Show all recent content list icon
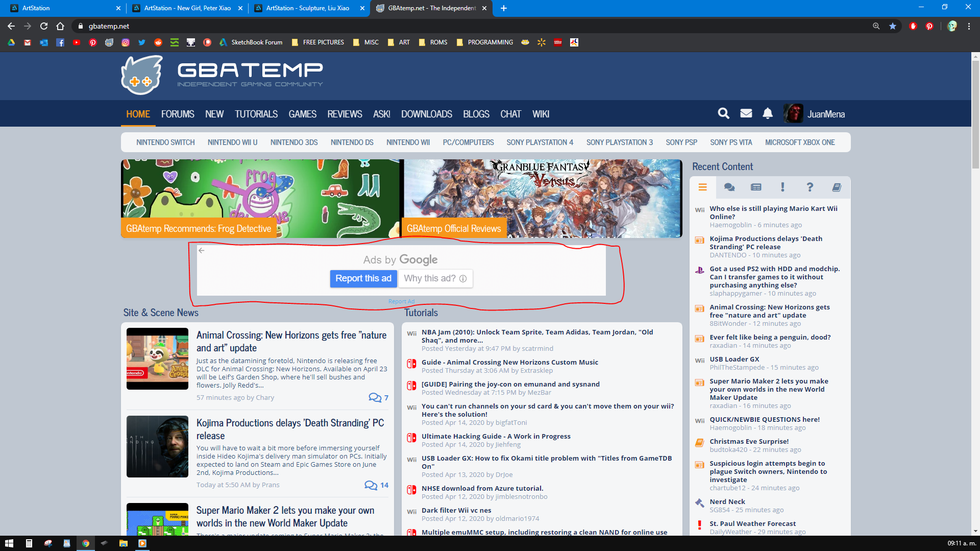Screen dimensions: 980x551 pos(703,187)
